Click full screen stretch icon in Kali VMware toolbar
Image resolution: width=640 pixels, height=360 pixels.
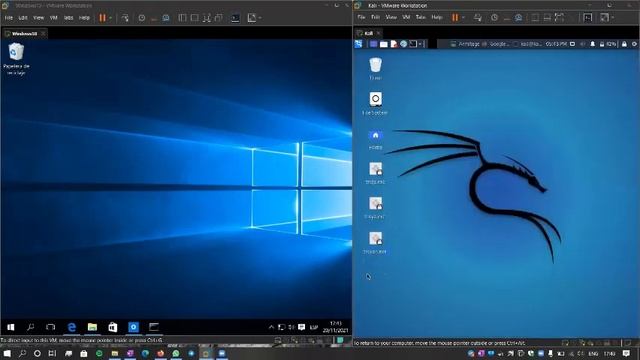(604, 17)
